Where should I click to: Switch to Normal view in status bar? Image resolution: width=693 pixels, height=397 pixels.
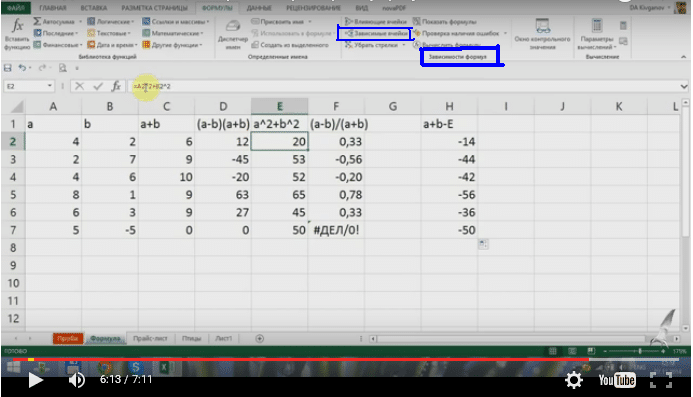coord(552,351)
